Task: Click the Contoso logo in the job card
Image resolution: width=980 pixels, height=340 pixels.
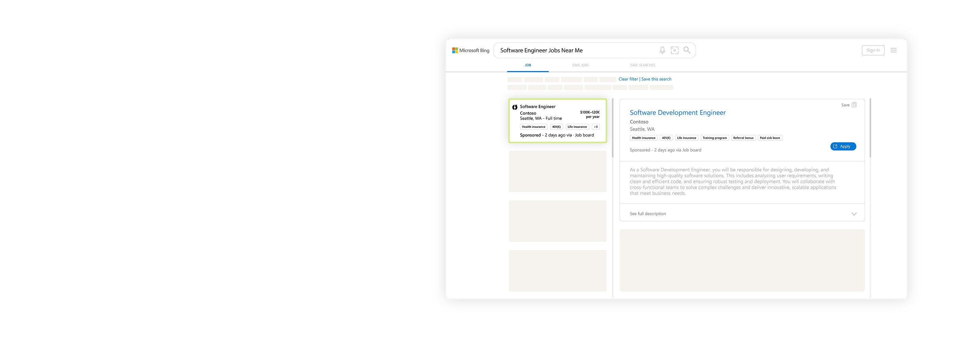Action: pos(515,107)
